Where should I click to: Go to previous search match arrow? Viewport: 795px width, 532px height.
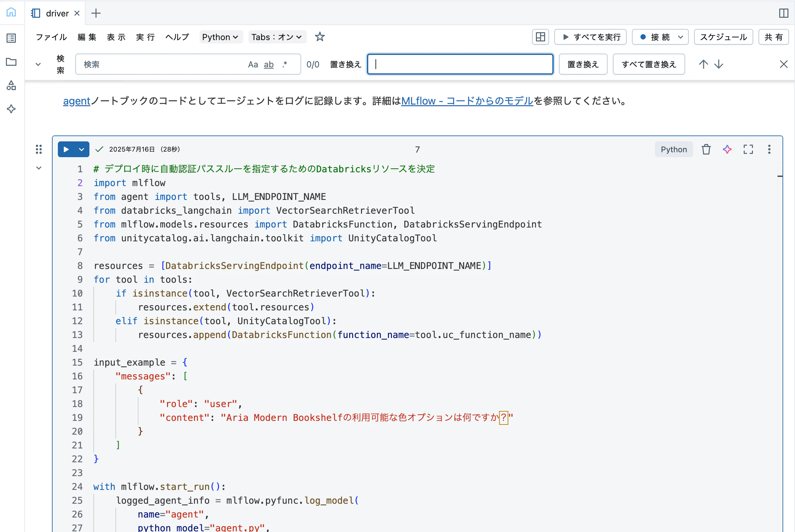pos(703,64)
